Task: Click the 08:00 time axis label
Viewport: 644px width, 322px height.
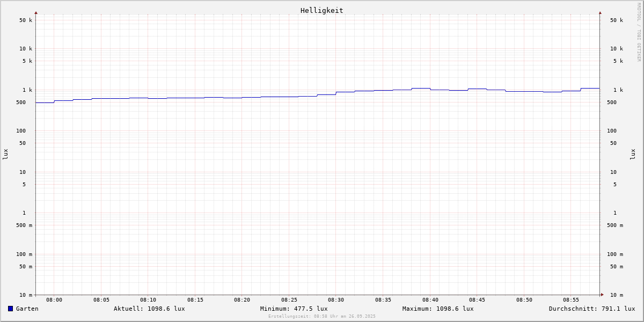Action: point(54,300)
